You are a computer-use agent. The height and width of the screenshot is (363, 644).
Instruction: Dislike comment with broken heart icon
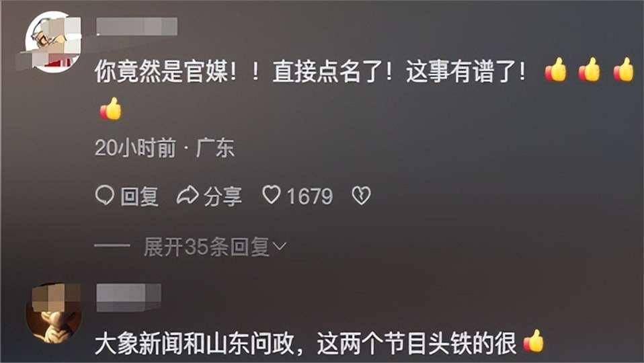[x=362, y=196]
